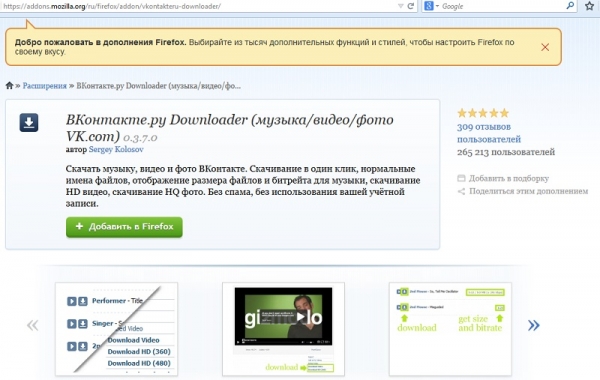Click the five-star rating display
The image size is (600, 380).
point(483,113)
